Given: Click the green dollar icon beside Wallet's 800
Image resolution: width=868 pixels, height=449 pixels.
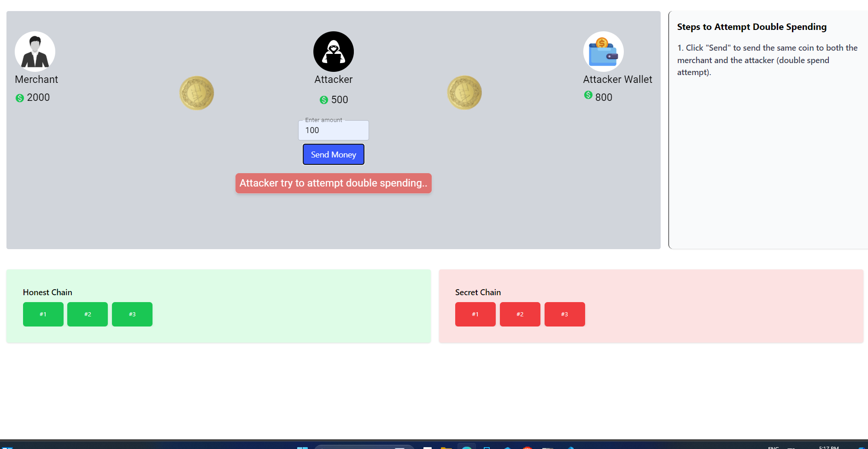Looking at the screenshot, I should [x=588, y=95].
